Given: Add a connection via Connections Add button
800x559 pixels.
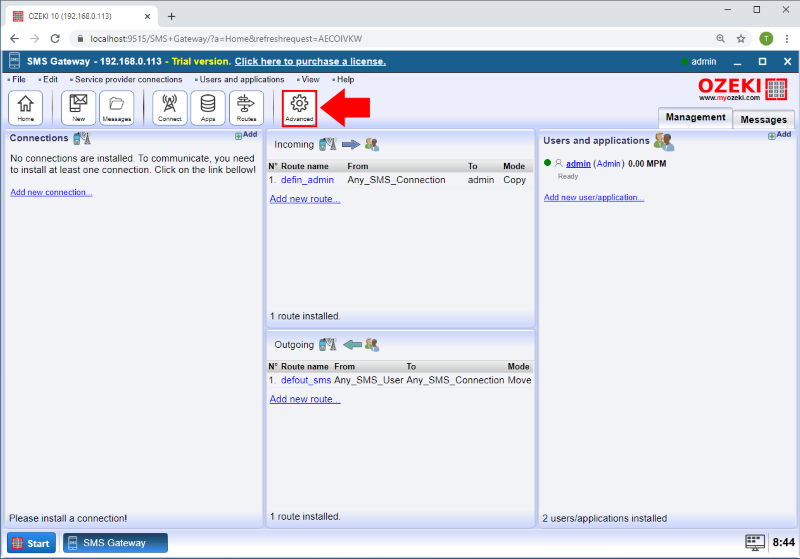Looking at the screenshot, I should [246, 135].
